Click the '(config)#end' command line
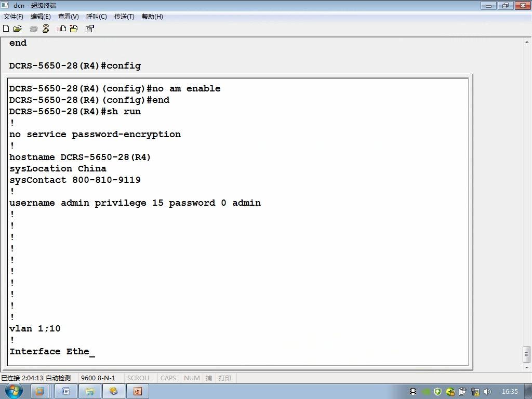The image size is (532, 399). (x=89, y=100)
